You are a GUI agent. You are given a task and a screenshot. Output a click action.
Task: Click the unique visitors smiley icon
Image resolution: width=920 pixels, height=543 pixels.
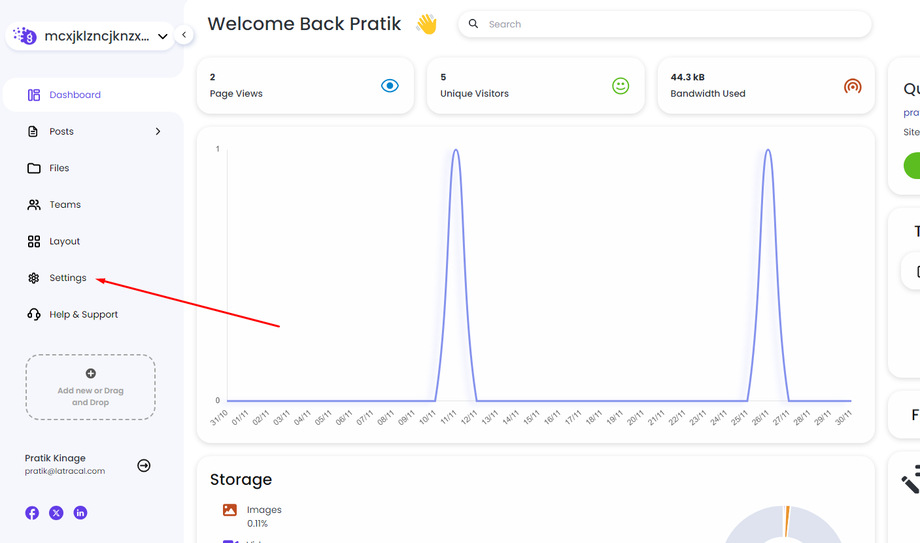coord(621,86)
